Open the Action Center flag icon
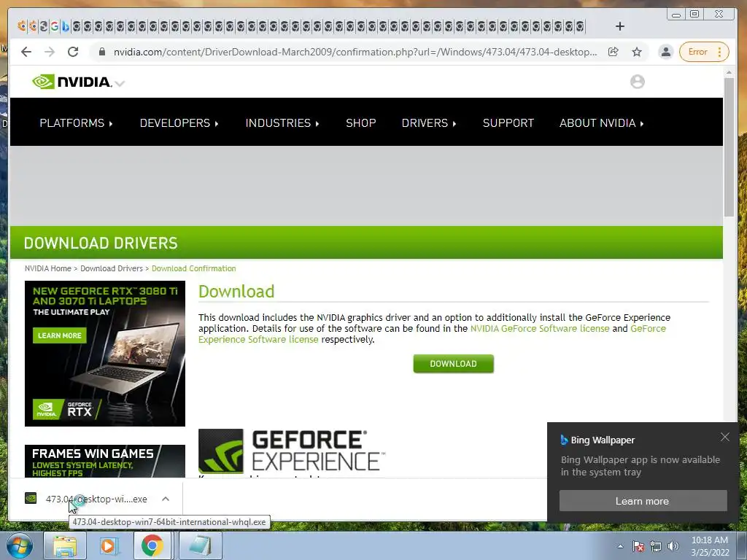The width and height of the screenshot is (747, 560). pos(638,546)
